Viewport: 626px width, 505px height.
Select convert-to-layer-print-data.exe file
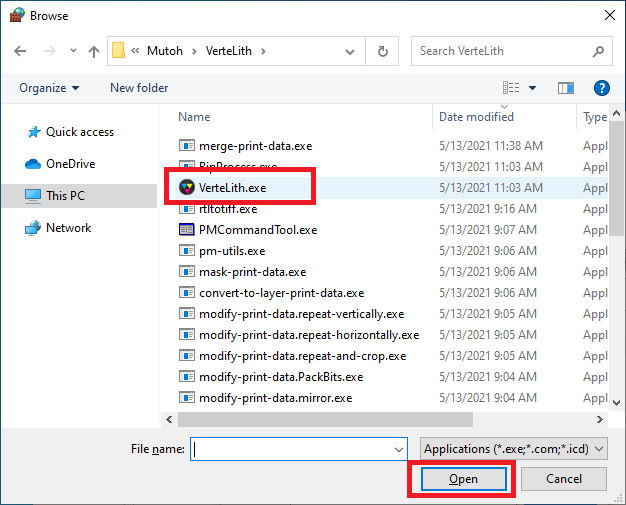coord(281,293)
